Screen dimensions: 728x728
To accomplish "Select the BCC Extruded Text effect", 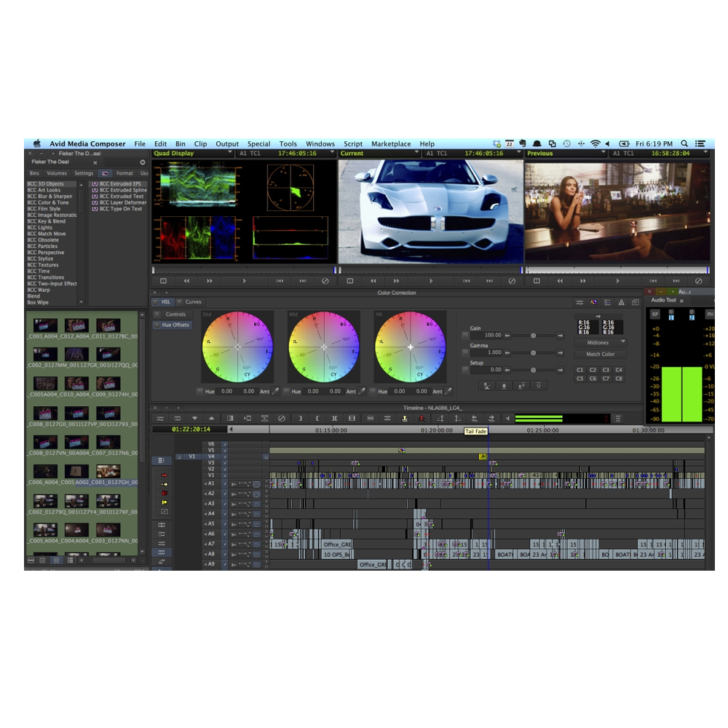I will 121,197.
